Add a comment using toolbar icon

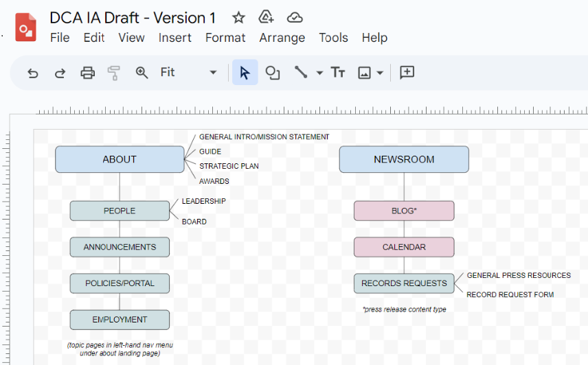(407, 73)
